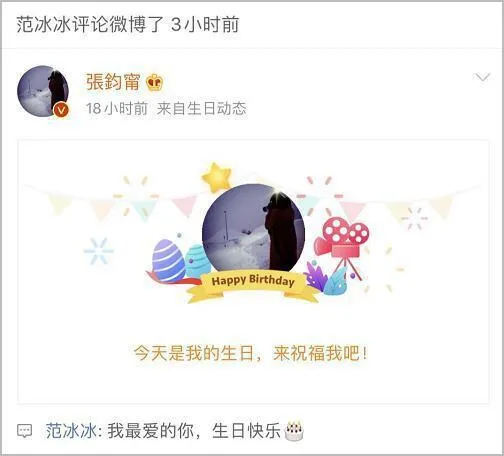Click the yellow star decoration
This screenshot has height=456, width=504.
217,177
